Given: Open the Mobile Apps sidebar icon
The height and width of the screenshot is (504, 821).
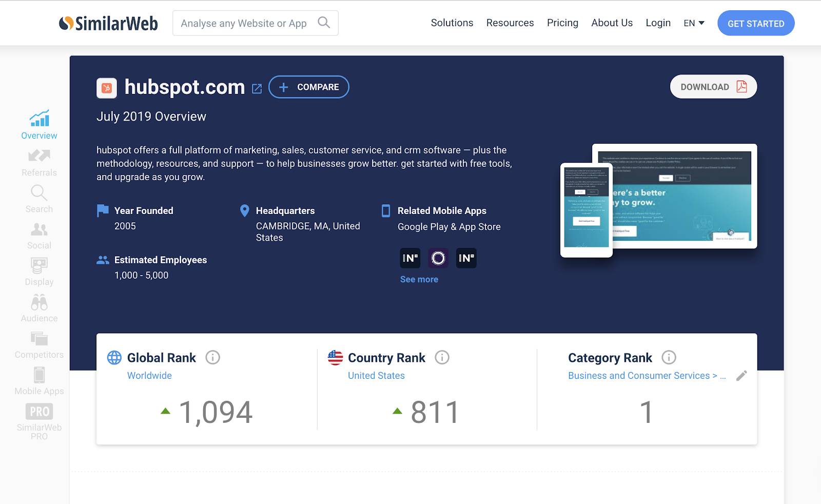Looking at the screenshot, I should 39,375.
